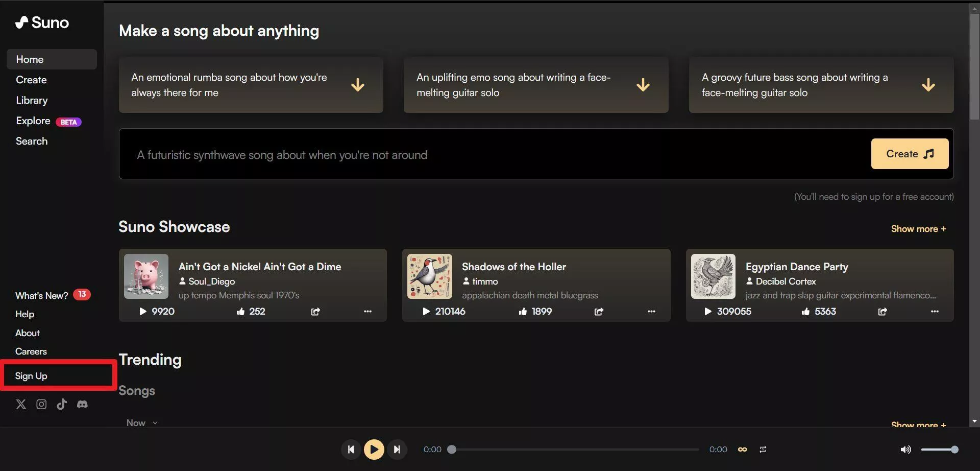Play Egyptian Dance Party
Image resolution: width=980 pixels, height=471 pixels.
(708, 312)
